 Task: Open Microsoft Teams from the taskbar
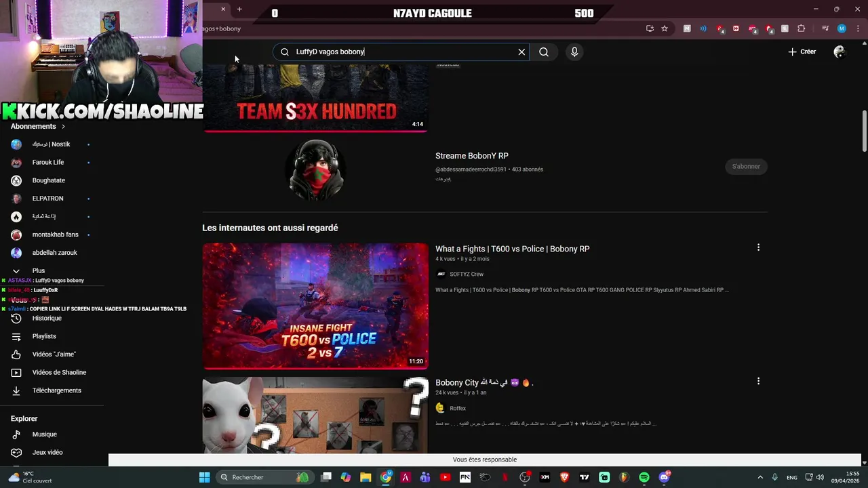[425, 477]
